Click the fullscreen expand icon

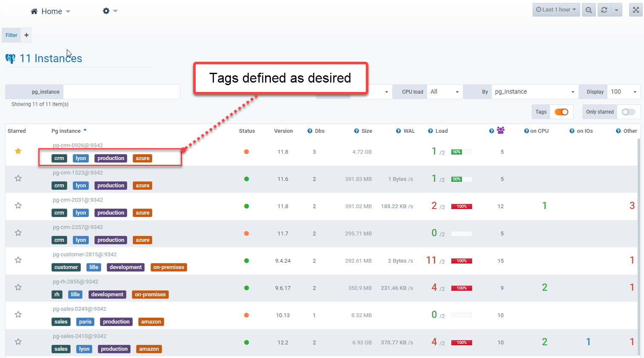[x=635, y=10]
